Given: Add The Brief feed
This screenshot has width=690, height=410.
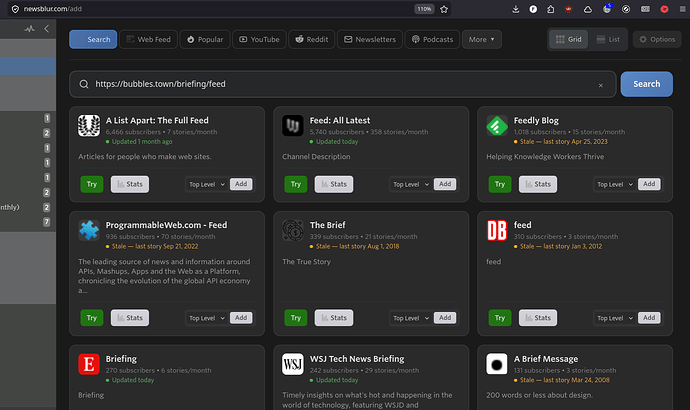Looking at the screenshot, I should tap(445, 318).
